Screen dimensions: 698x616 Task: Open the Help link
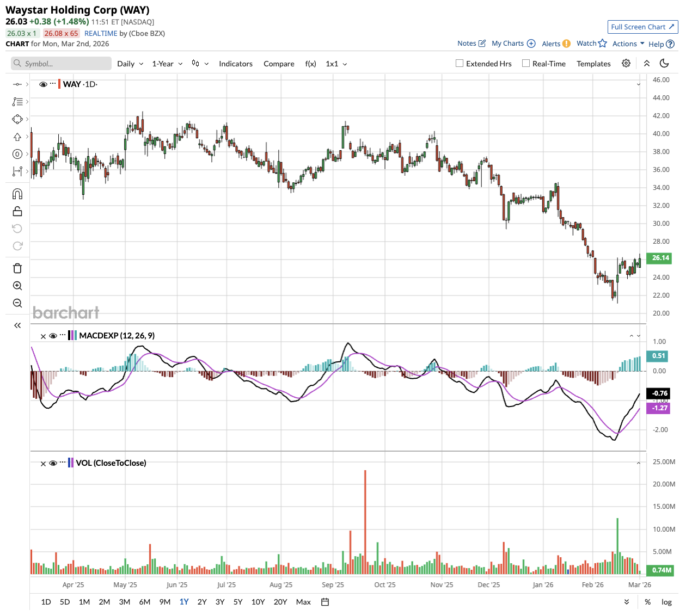[662, 44]
